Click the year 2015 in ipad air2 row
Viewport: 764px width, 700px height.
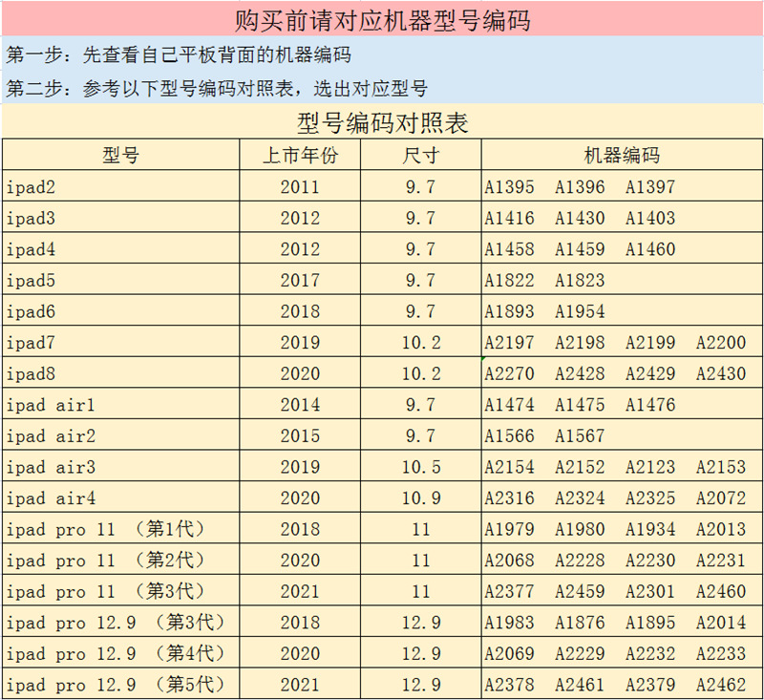(300, 436)
